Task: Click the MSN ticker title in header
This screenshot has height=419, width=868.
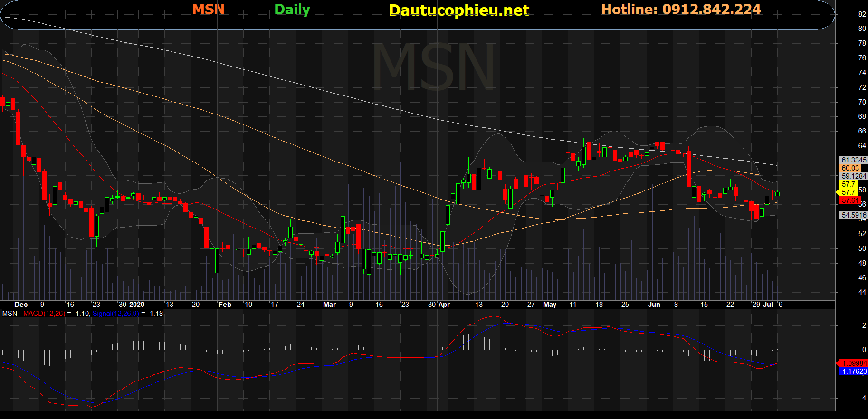Action: click(208, 10)
